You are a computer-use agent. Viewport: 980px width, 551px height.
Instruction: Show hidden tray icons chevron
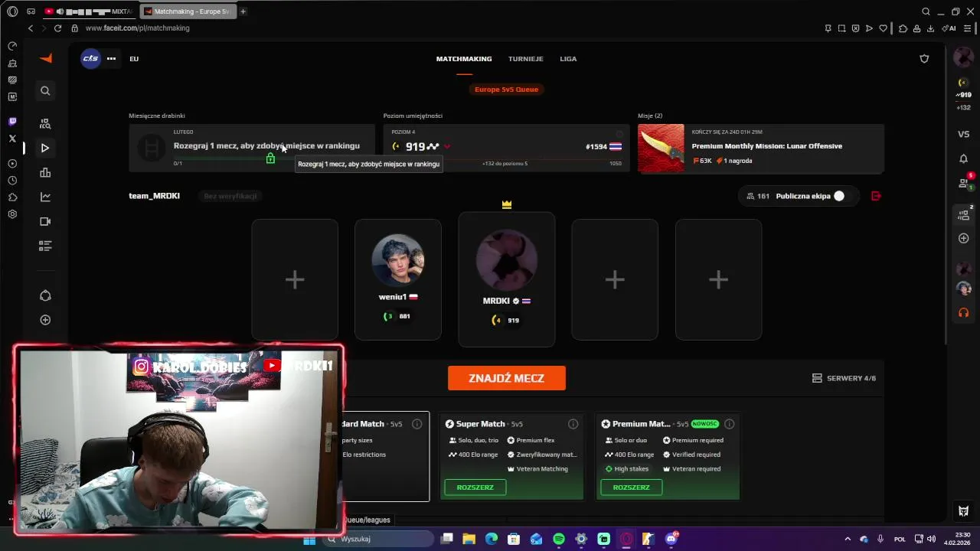click(x=848, y=539)
